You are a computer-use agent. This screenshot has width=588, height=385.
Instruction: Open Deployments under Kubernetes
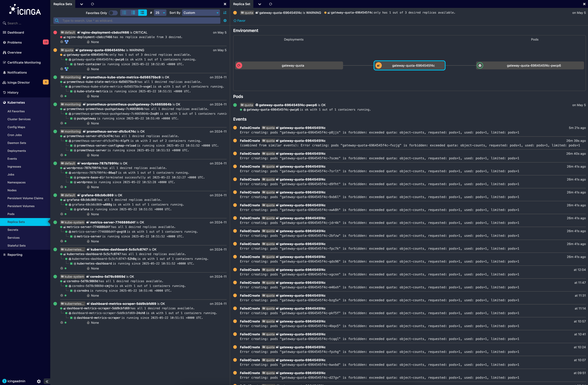tap(17, 151)
